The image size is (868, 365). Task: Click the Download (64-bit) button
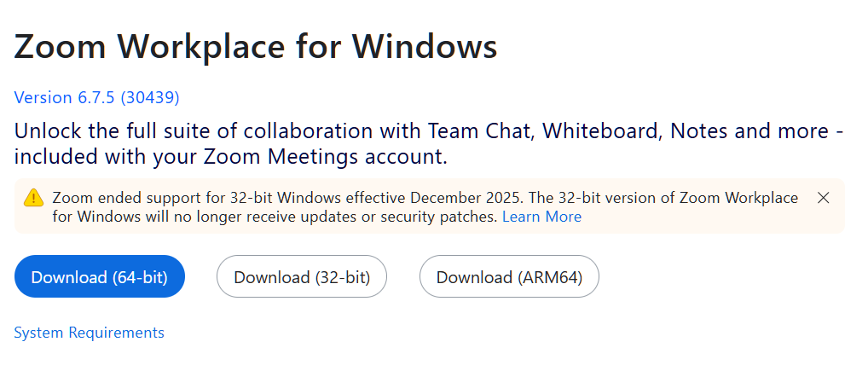(99, 277)
